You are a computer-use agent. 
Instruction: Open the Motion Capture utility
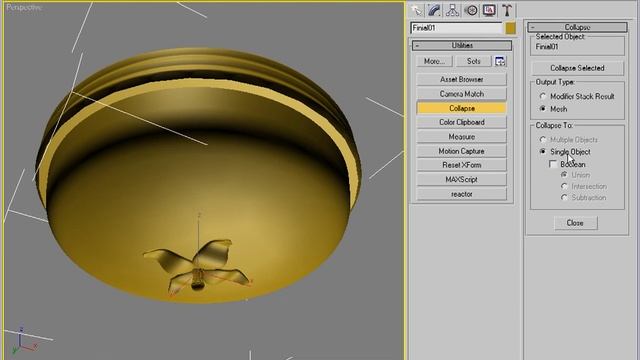coord(462,151)
